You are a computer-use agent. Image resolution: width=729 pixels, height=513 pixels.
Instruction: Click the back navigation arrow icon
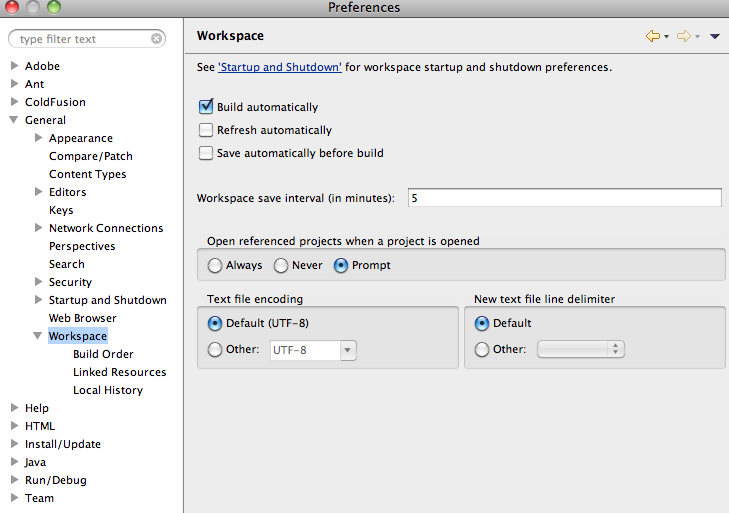point(653,36)
